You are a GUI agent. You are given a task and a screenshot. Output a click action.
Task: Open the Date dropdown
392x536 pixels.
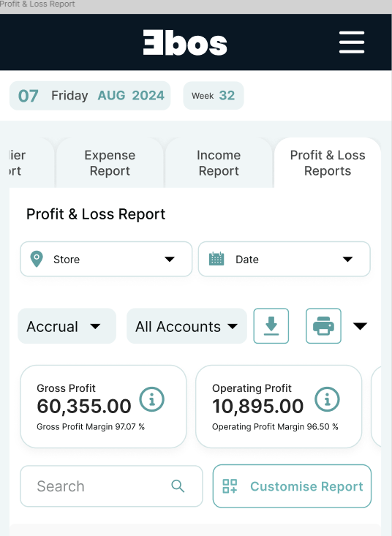pos(284,259)
